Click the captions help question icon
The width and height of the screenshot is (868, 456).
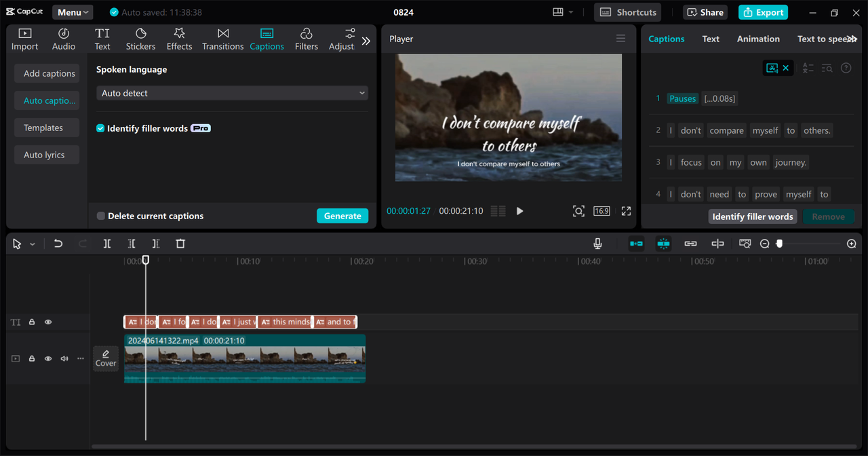click(846, 68)
